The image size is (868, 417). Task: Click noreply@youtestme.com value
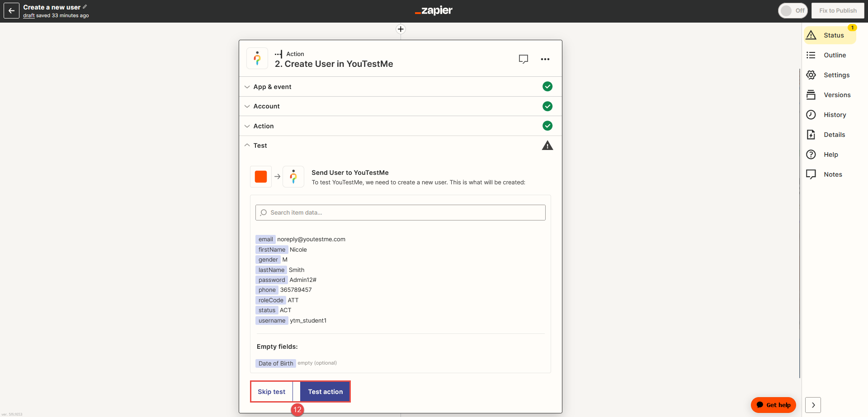311,239
